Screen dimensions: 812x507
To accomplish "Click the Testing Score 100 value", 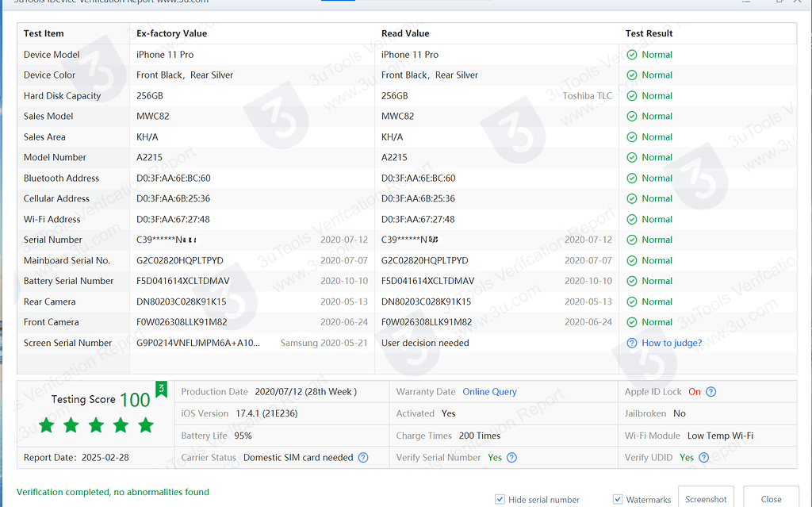I will tap(135, 400).
